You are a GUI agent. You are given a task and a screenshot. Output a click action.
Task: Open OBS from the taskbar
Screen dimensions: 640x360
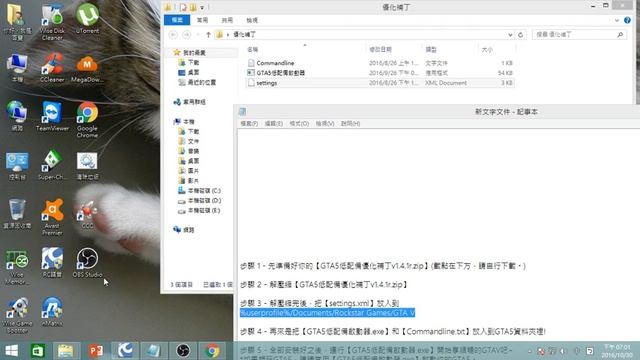(183, 351)
